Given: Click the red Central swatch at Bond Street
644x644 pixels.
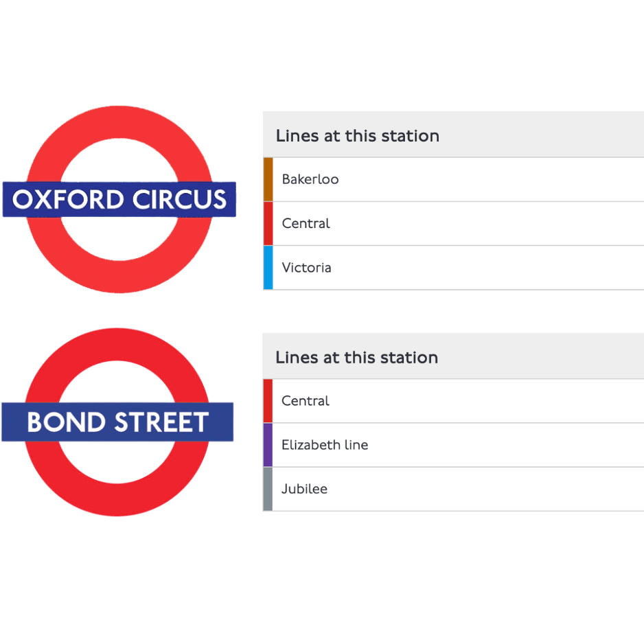Looking at the screenshot, I should [268, 401].
